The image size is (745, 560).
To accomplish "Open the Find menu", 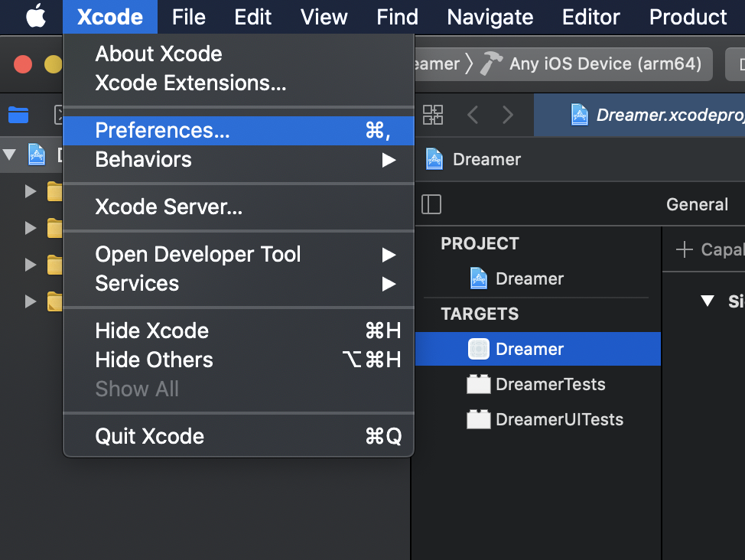I will pyautogui.click(x=397, y=17).
